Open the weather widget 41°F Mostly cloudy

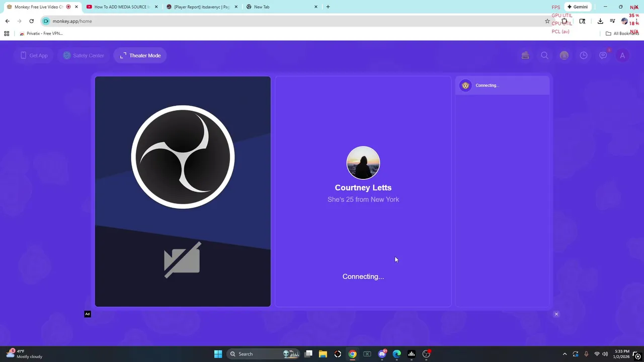pos(24,354)
